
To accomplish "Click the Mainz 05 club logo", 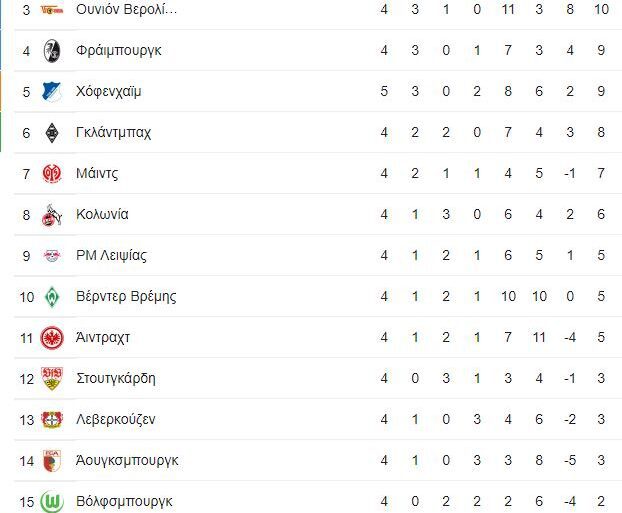I will pyautogui.click(x=52, y=174).
